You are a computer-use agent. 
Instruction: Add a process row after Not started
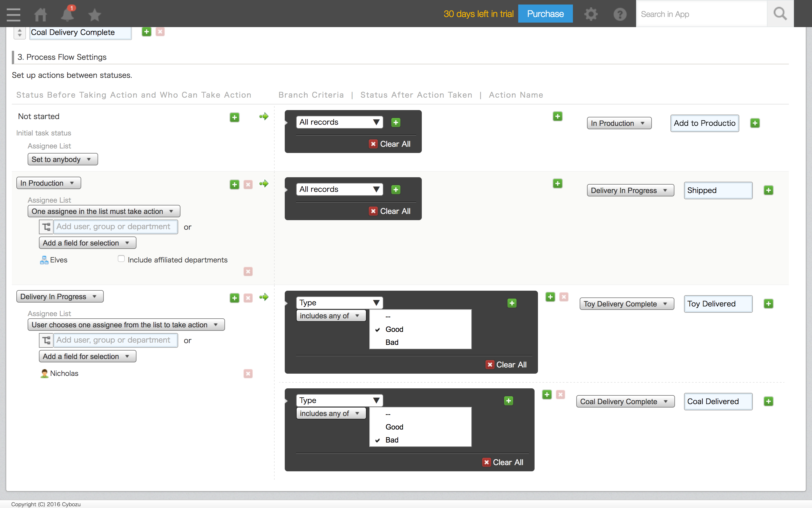tap(235, 117)
